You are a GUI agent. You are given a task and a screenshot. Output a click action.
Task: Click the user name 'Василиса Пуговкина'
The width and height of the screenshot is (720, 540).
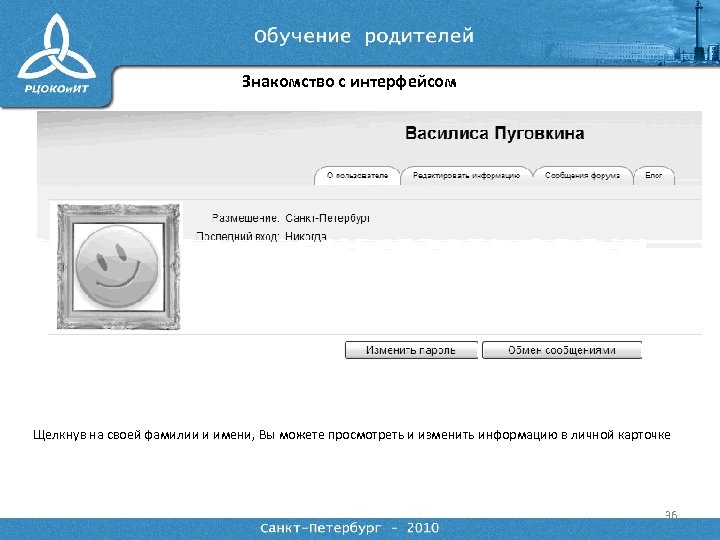click(x=495, y=133)
